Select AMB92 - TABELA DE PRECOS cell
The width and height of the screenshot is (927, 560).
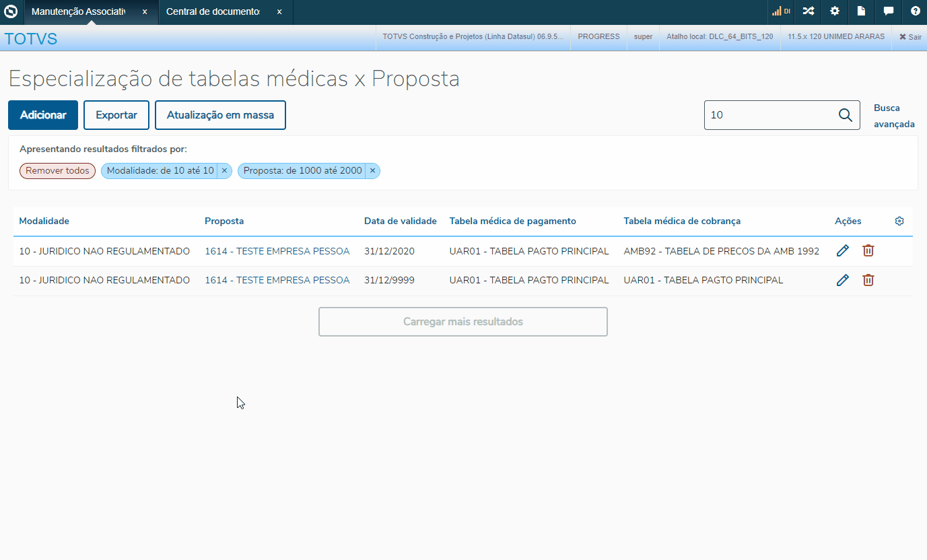721,251
